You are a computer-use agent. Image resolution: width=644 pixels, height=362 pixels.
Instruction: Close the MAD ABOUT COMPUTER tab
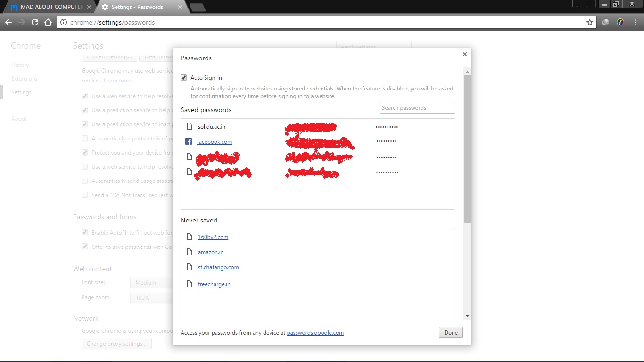click(x=89, y=7)
